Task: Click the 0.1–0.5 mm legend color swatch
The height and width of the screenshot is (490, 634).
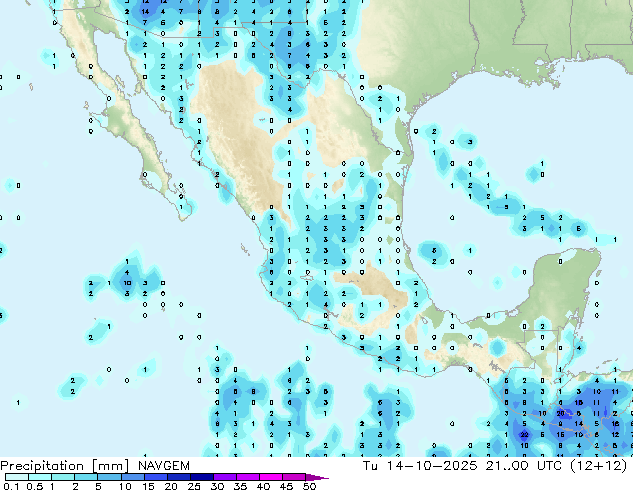Action: pos(17,477)
